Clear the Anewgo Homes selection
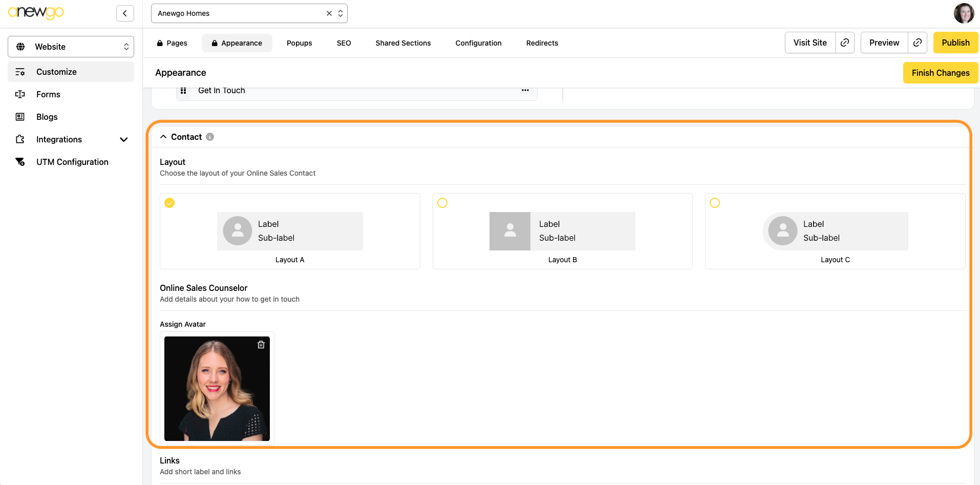980x485 pixels. click(329, 13)
